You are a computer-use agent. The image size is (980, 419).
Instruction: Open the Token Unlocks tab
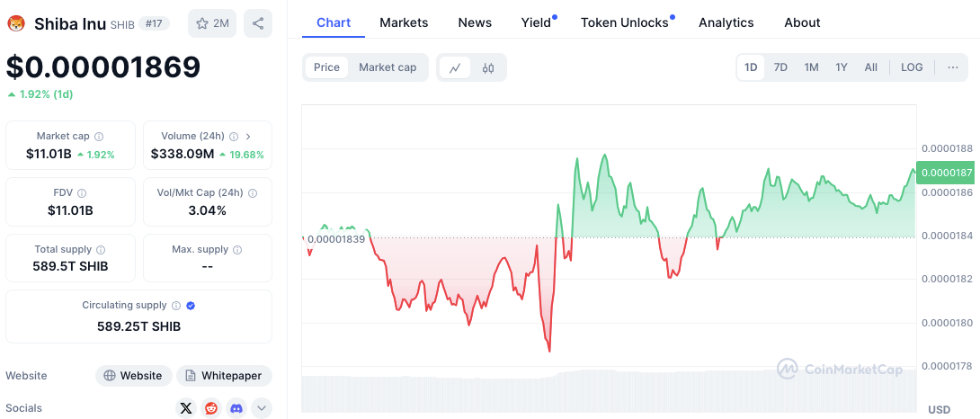point(625,22)
